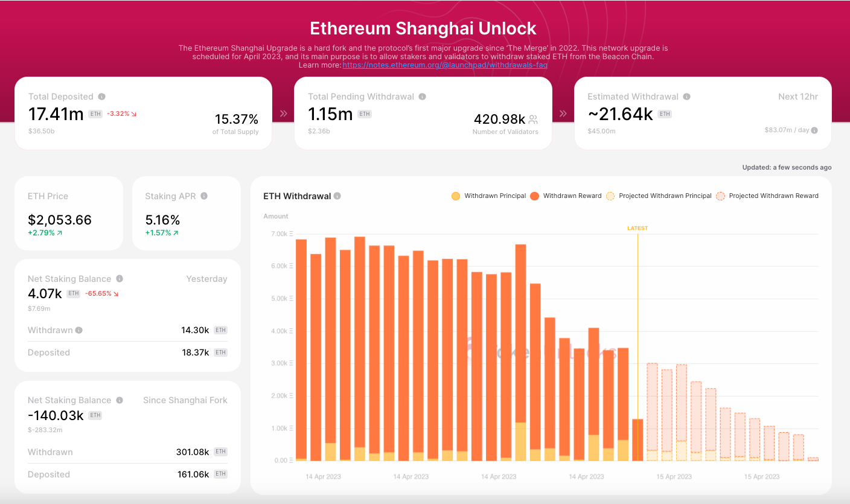Viewport: 850px width, 504px height.
Task: Click the ~21.64k estimated withdrawal figure
Action: [x=621, y=113]
